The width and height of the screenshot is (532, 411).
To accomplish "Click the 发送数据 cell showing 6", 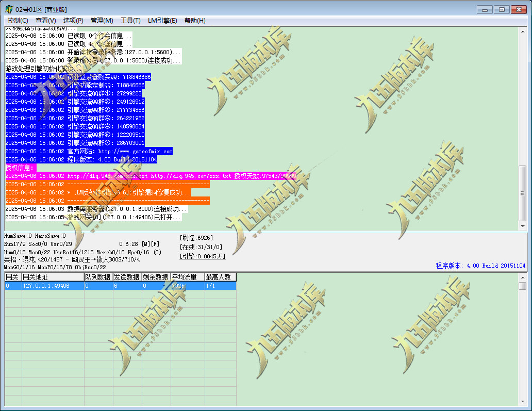I will point(127,286).
